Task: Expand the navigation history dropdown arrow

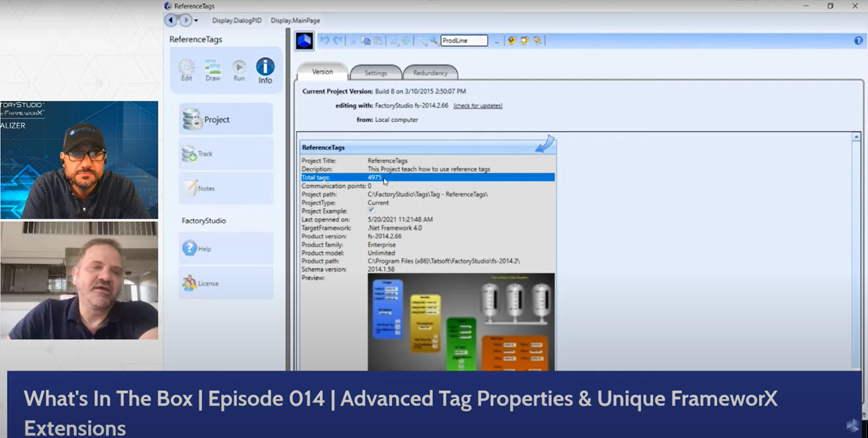Action: tap(196, 21)
